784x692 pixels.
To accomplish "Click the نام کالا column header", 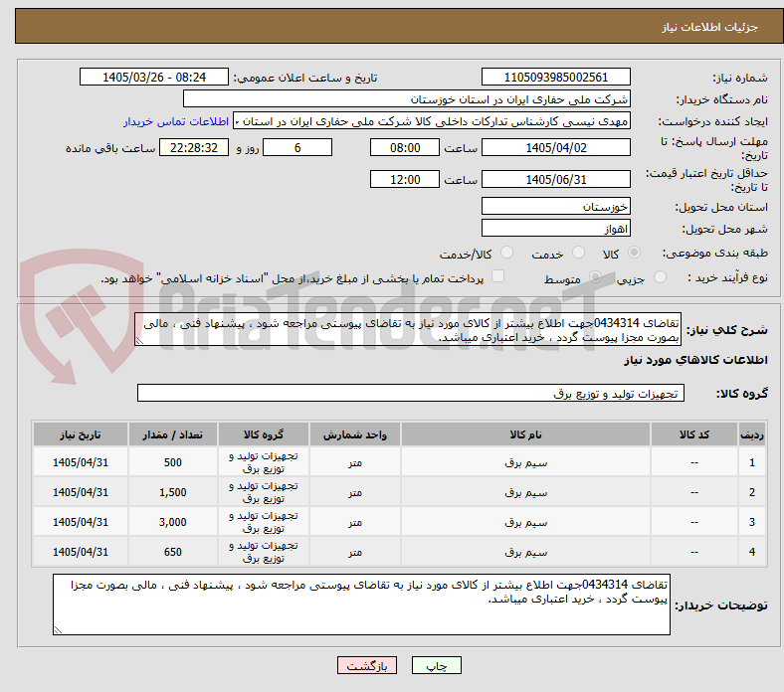I will 525,434.
